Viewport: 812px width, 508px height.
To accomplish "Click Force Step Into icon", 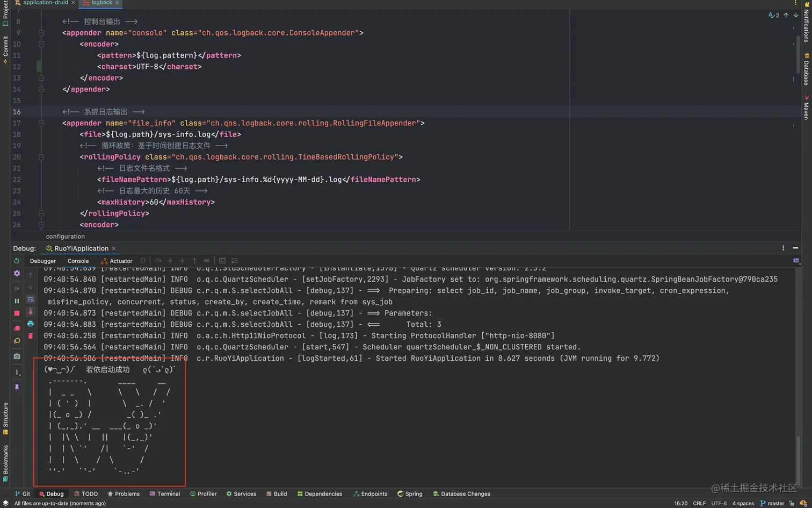I will [183, 261].
